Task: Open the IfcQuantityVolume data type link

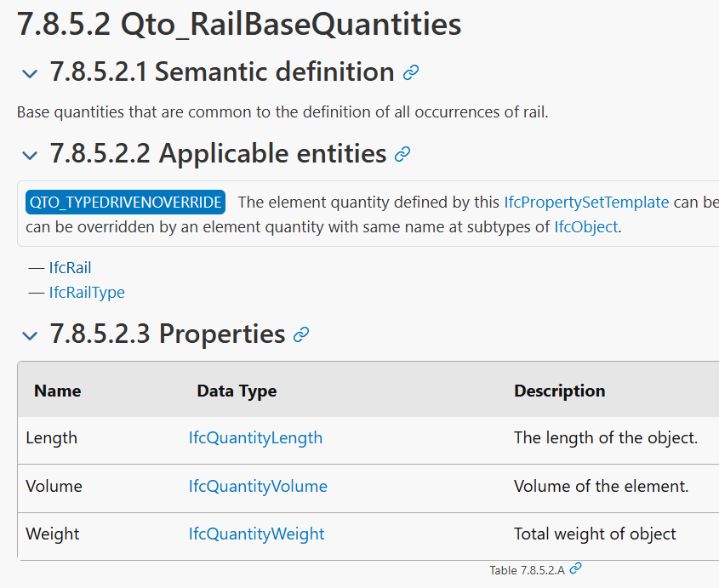Action: 258,486
